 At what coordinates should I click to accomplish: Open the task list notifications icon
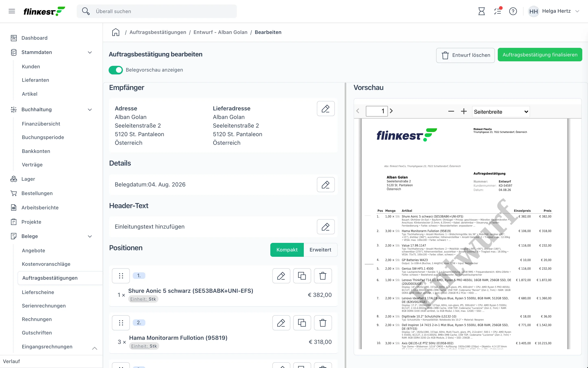point(498,11)
